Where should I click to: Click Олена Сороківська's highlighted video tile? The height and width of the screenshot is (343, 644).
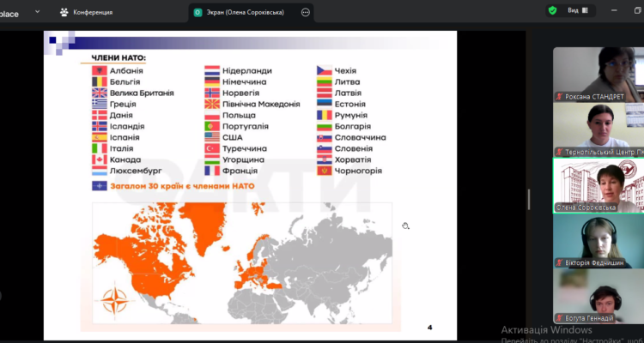(598, 184)
